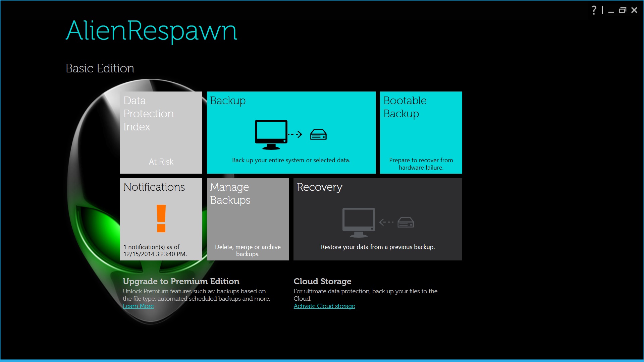
Task: Open the Bootable Backup tile
Action: (x=421, y=132)
